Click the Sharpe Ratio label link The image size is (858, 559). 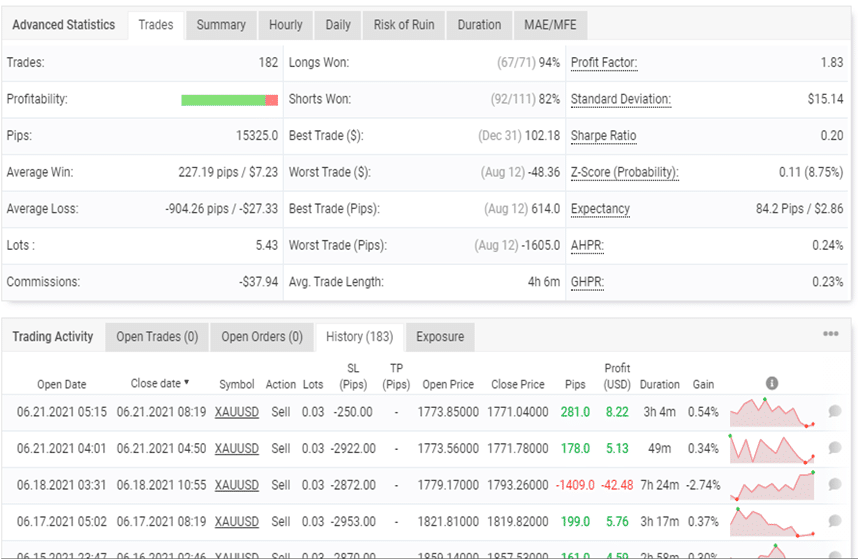603,136
